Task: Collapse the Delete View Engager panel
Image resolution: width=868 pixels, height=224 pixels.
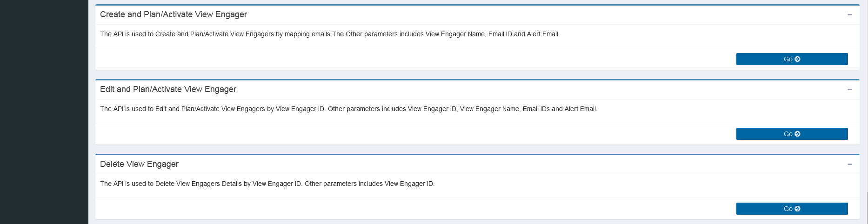Action: [849, 165]
